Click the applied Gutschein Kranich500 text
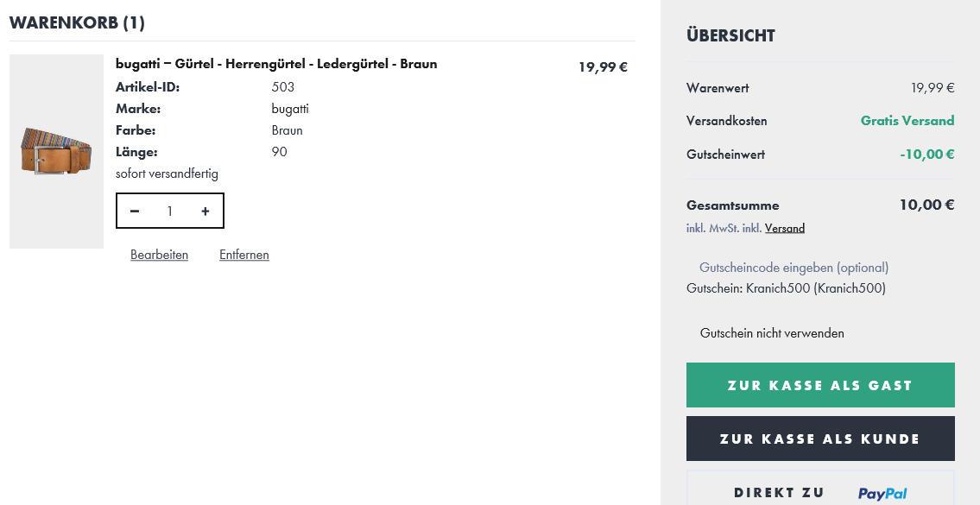The width and height of the screenshot is (980, 505). pos(786,288)
